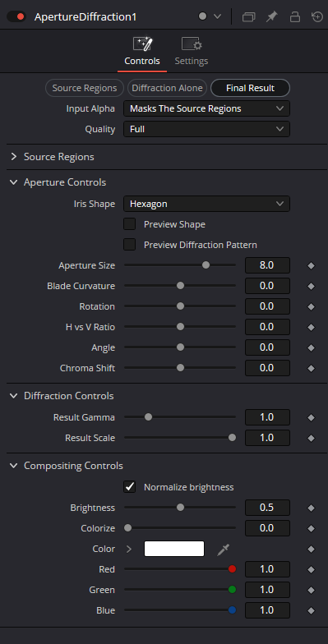328x644 pixels.
Task: Click the Chroma Shift slider handle
Action: pos(180,368)
